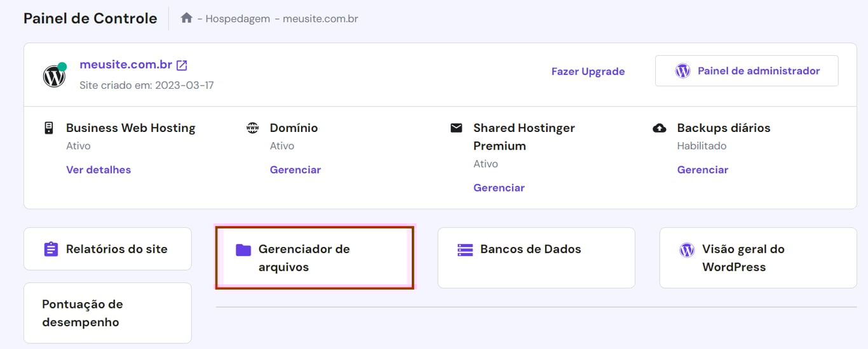This screenshot has width=868, height=349.
Task: Click the server icon beside Business Web Hosting
Action: coord(48,128)
